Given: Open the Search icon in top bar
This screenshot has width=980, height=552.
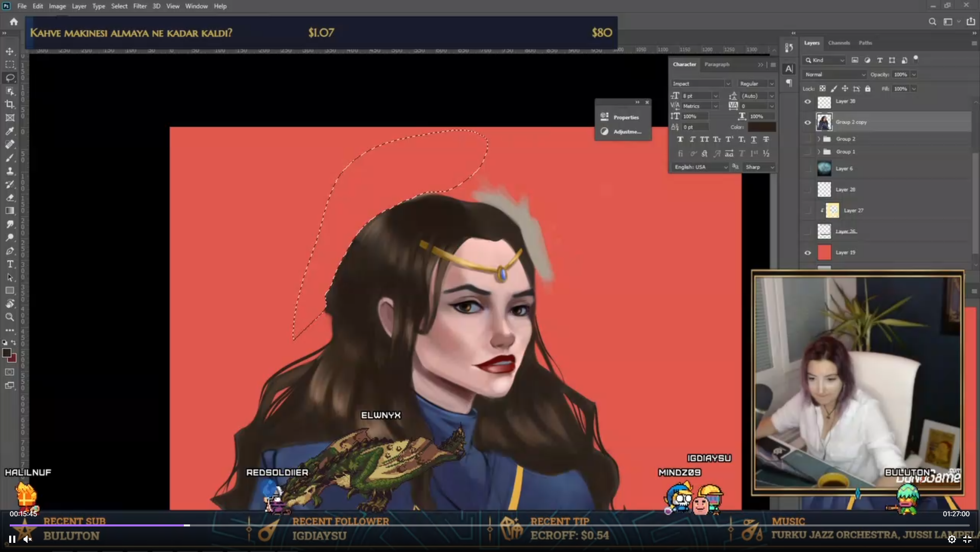Looking at the screenshot, I should [932, 21].
